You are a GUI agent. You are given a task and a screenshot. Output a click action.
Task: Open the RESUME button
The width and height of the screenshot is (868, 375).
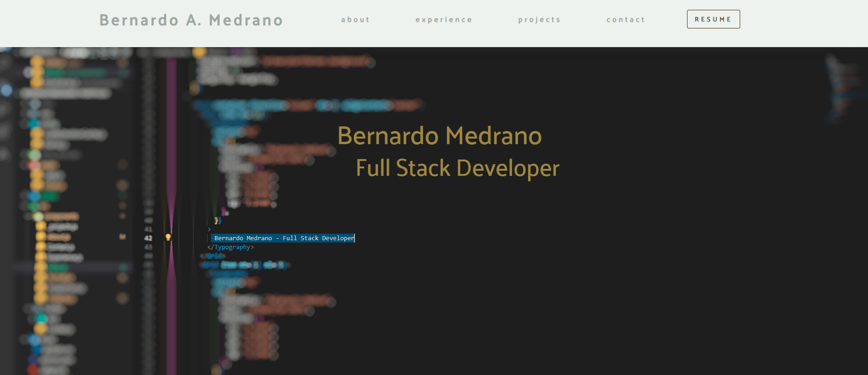click(713, 19)
